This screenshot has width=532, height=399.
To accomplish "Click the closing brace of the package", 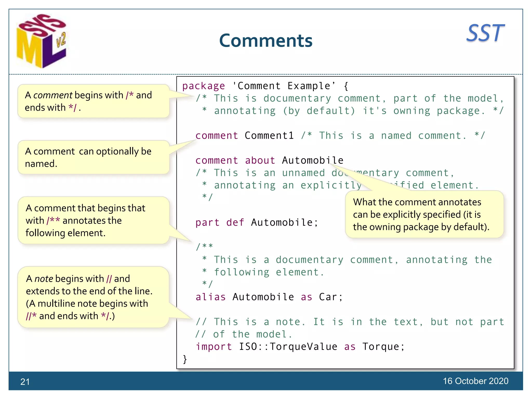I will click(x=185, y=359).
